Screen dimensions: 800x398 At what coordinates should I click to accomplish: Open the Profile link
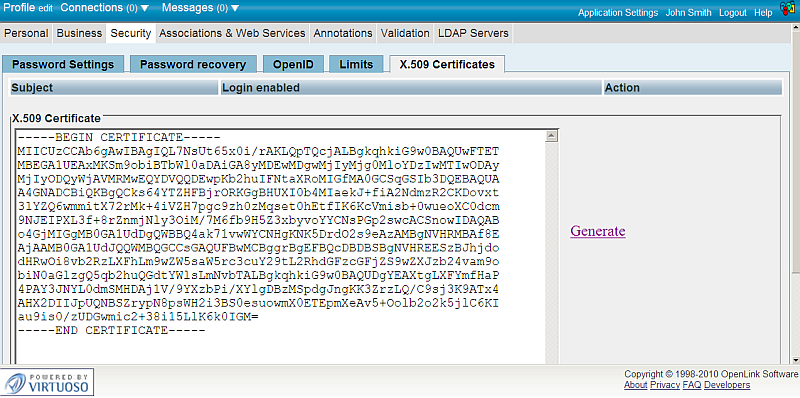19,8
